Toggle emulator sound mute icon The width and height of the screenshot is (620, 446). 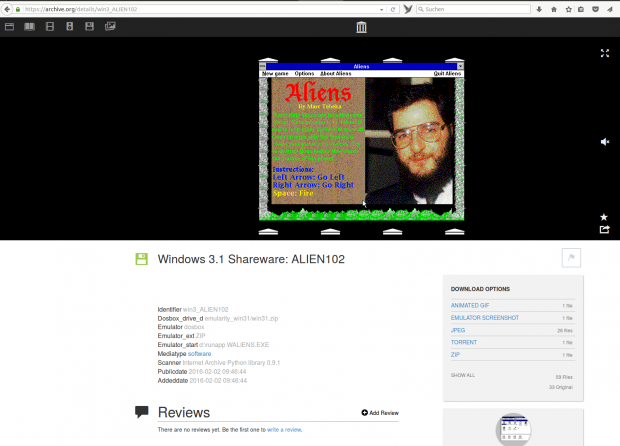coord(605,142)
